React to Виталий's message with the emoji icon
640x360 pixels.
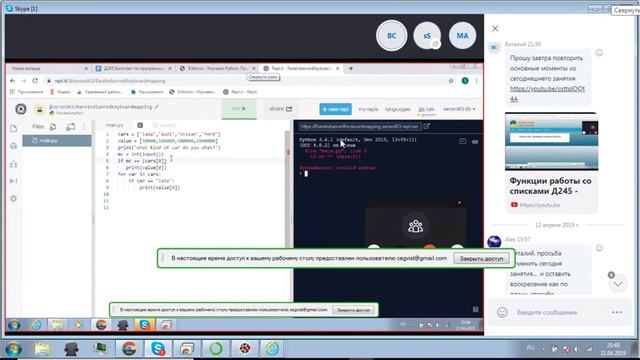point(599,52)
